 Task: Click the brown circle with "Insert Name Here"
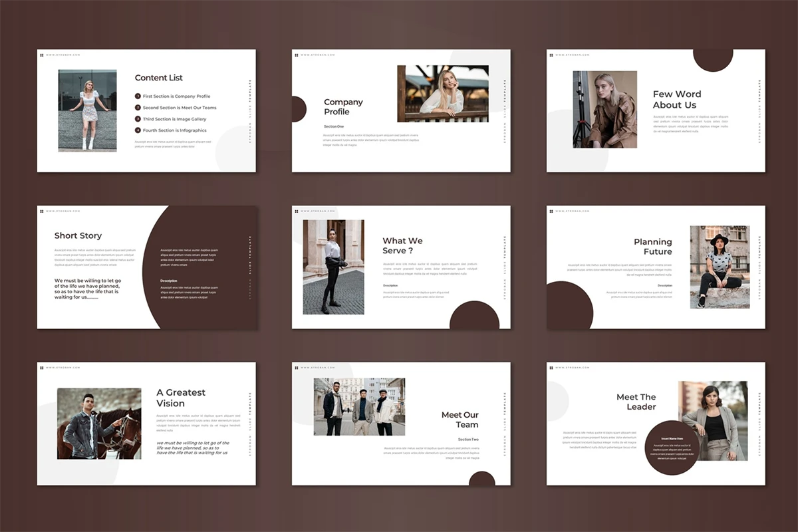click(670, 448)
